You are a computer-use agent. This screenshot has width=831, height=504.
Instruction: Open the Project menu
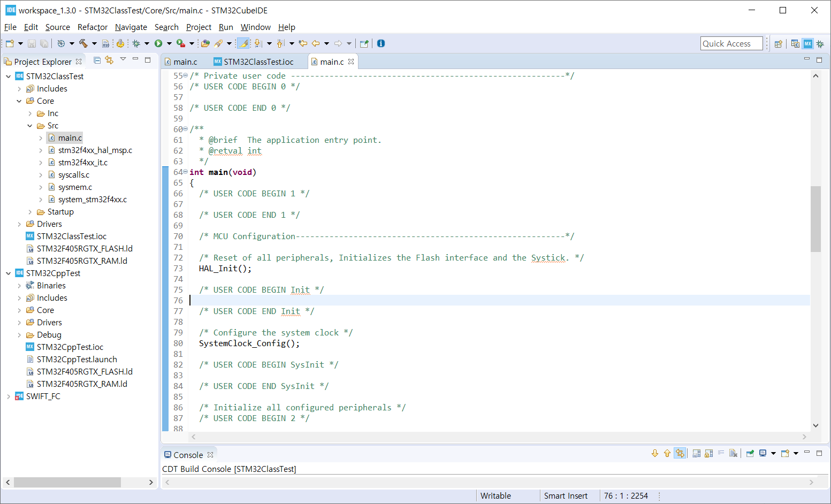(199, 27)
